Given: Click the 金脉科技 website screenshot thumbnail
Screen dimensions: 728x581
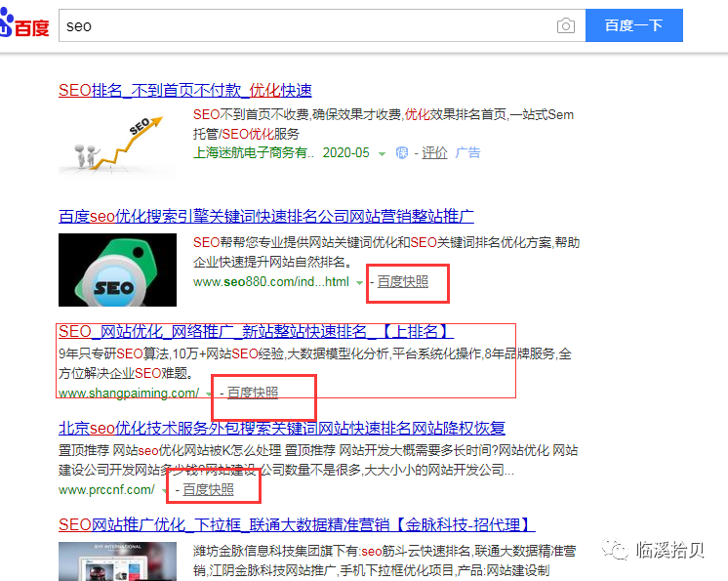Looking at the screenshot, I should pos(117,561).
